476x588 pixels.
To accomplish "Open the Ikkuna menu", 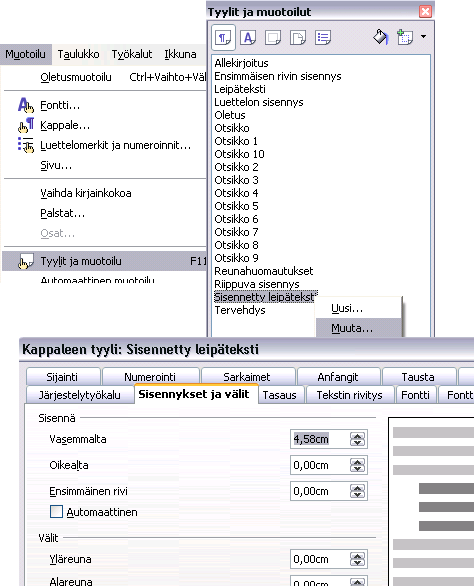I will click(180, 54).
